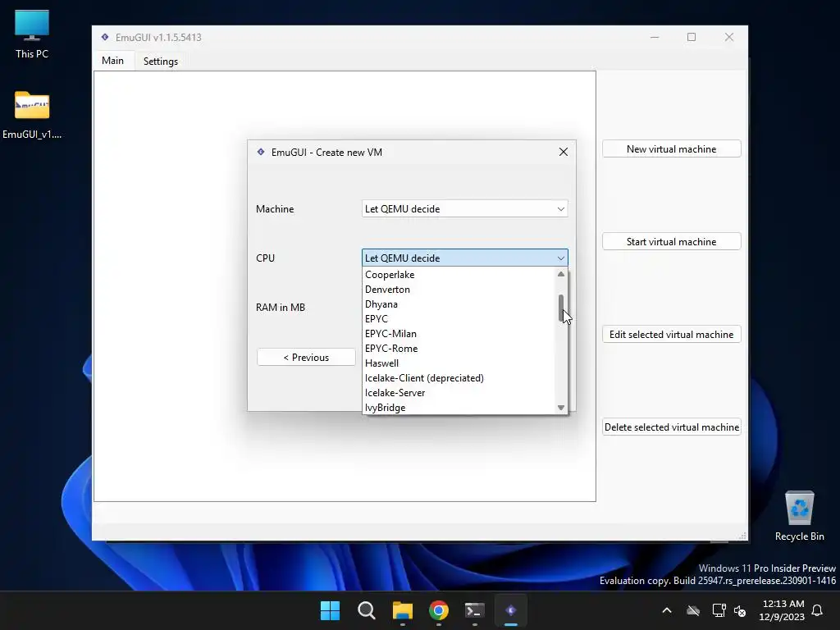Screen dimensions: 840x630
Task: Click the CPU list scroll-up arrow
Action: (x=561, y=274)
